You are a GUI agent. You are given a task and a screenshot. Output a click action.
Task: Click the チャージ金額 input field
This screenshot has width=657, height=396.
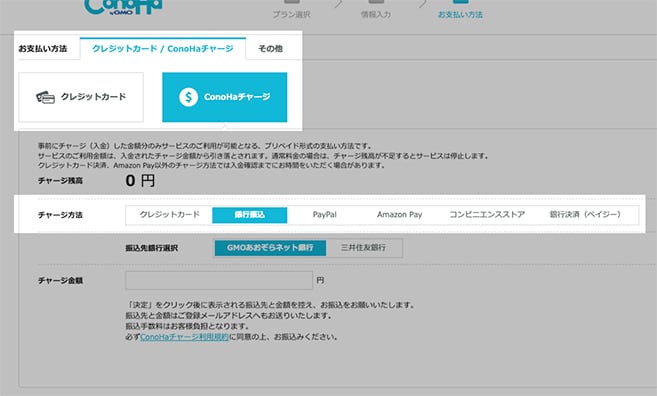pos(219,280)
